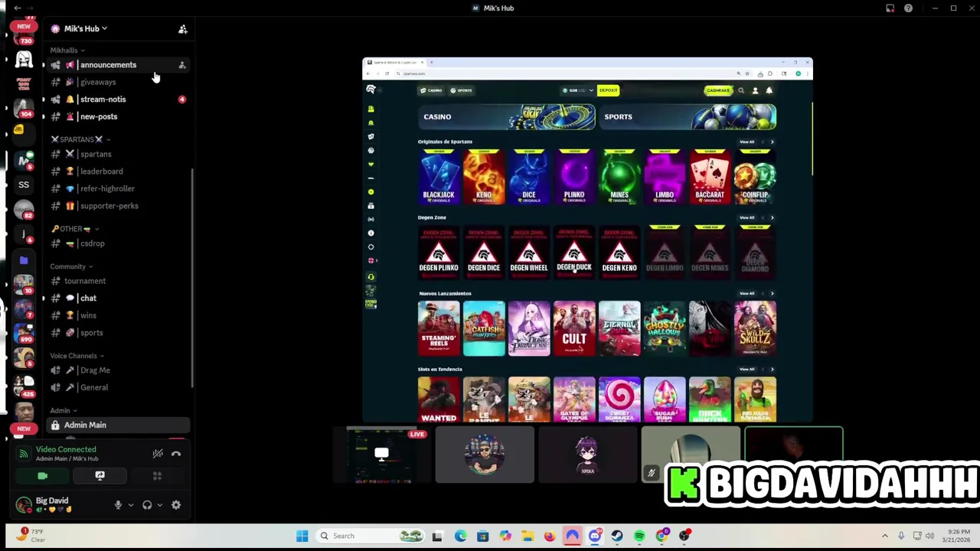Click the invite people icon beside Mik's Hub
Image resolution: width=980 pixels, height=551 pixels.
(183, 29)
